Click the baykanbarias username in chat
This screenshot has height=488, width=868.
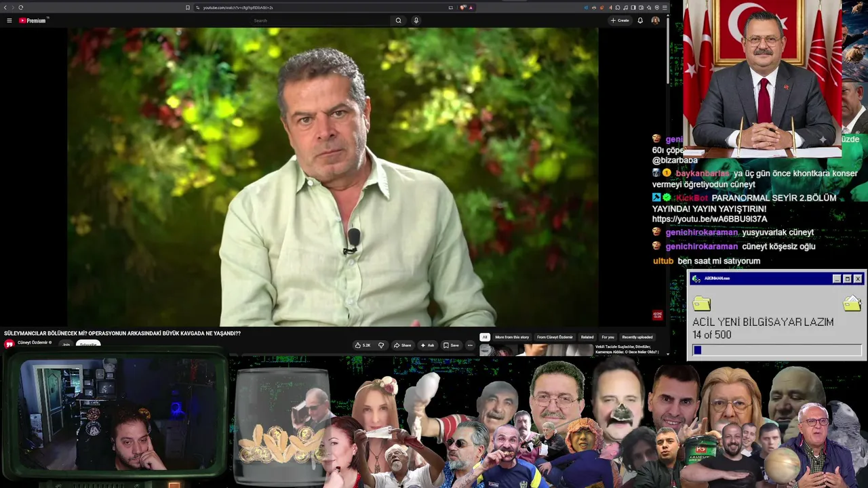[702, 174]
